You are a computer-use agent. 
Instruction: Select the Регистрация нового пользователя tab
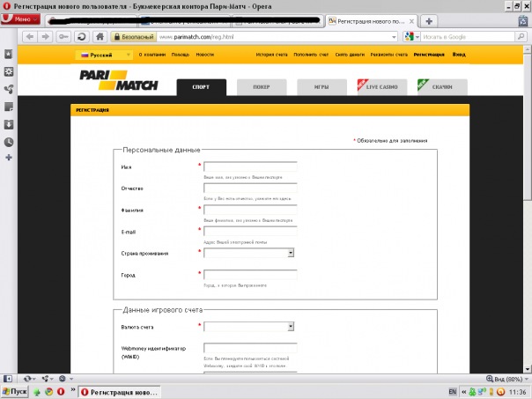click(372, 21)
